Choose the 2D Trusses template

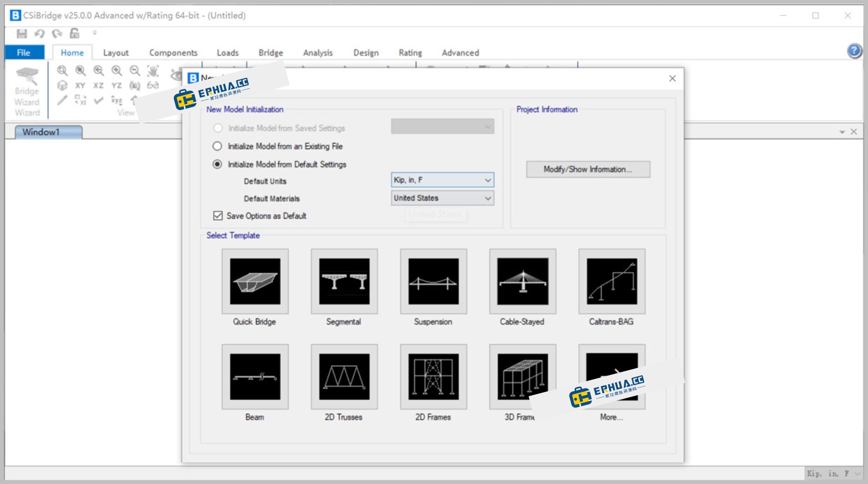[x=344, y=377]
